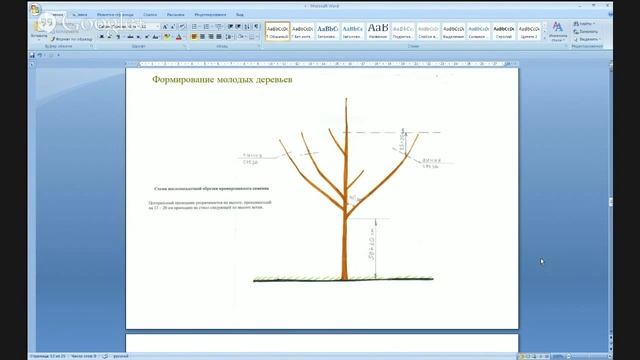Viewport: 640px width, 360px height.
Task: Click the Sort icon in paragraph group
Action: [x=247, y=27]
